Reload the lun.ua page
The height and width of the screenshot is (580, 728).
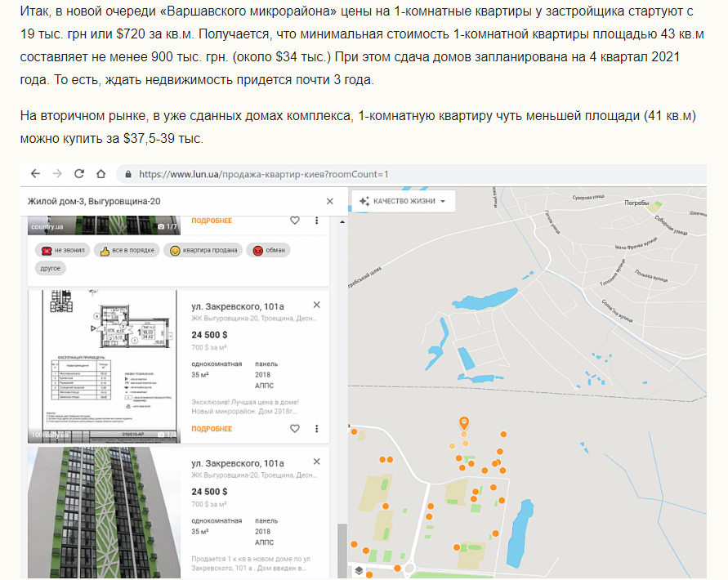(x=79, y=174)
